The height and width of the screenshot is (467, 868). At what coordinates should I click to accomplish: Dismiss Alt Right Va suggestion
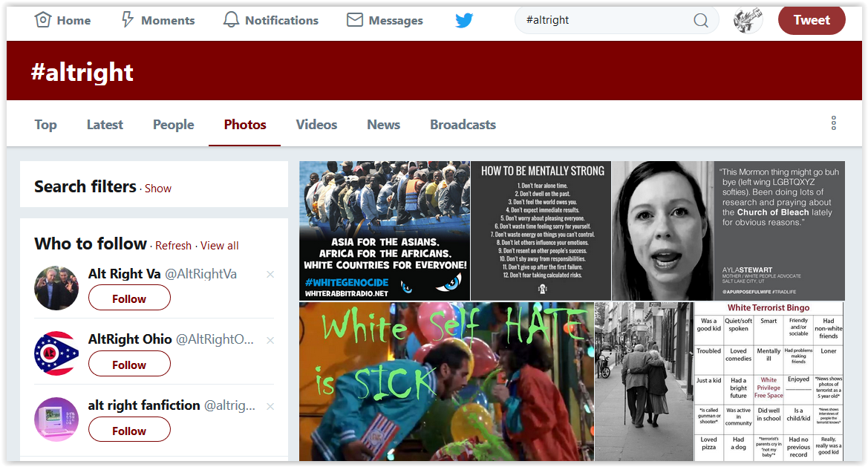pos(270,274)
